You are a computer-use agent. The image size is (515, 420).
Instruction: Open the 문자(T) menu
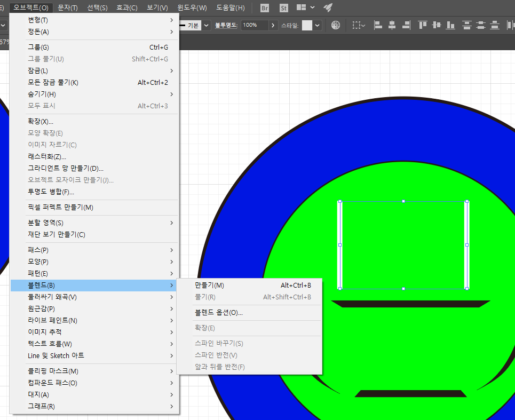[x=68, y=7]
